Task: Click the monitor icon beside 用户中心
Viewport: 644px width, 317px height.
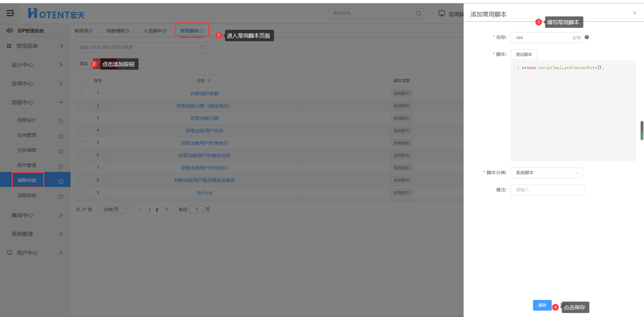Action: pyautogui.click(x=9, y=252)
